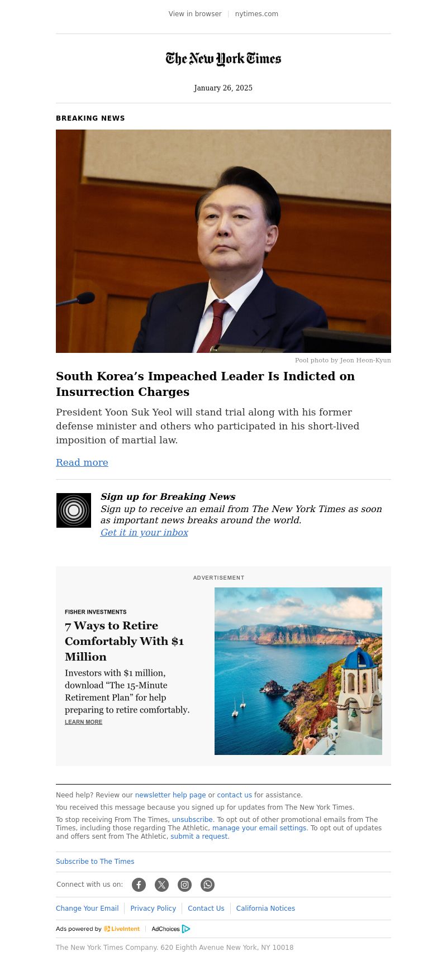Open the South Korea indictment headline
The image size is (447, 980).
(206, 384)
